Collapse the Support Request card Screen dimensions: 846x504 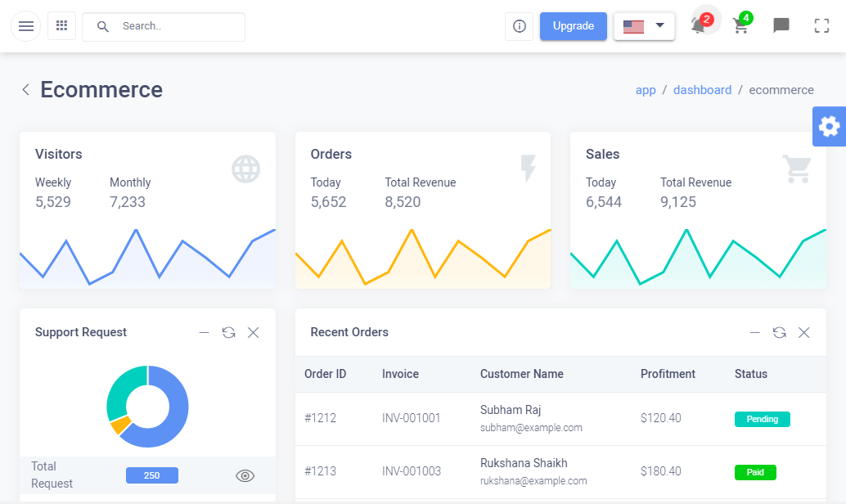coord(204,333)
